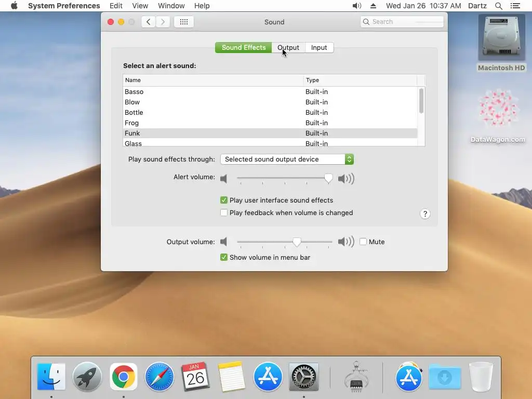The height and width of the screenshot is (399, 532).
Task: Click the Alert volume slider knob
Action: (x=328, y=178)
